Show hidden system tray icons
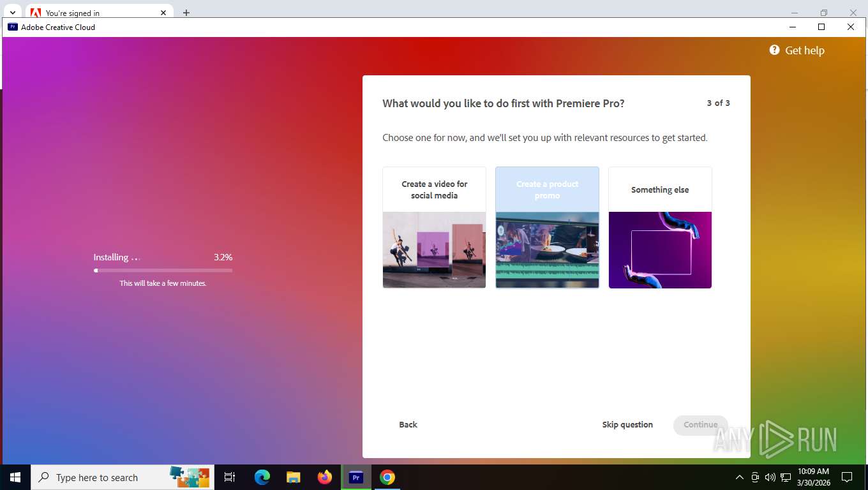This screenshot has height=490, width=868. point(740,477)
